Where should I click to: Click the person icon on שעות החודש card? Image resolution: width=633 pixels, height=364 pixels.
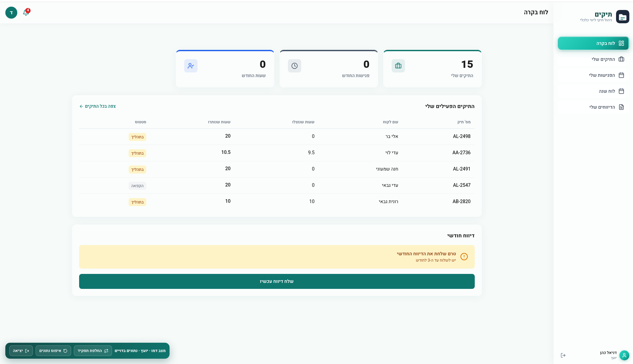(191, 66)
